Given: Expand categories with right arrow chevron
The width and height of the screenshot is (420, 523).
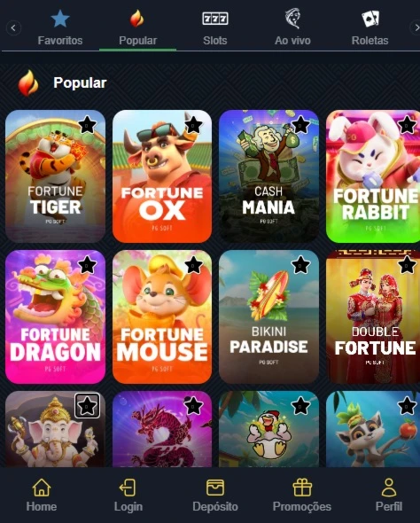Looking at the screenshot, I should [x=416, y=27].
